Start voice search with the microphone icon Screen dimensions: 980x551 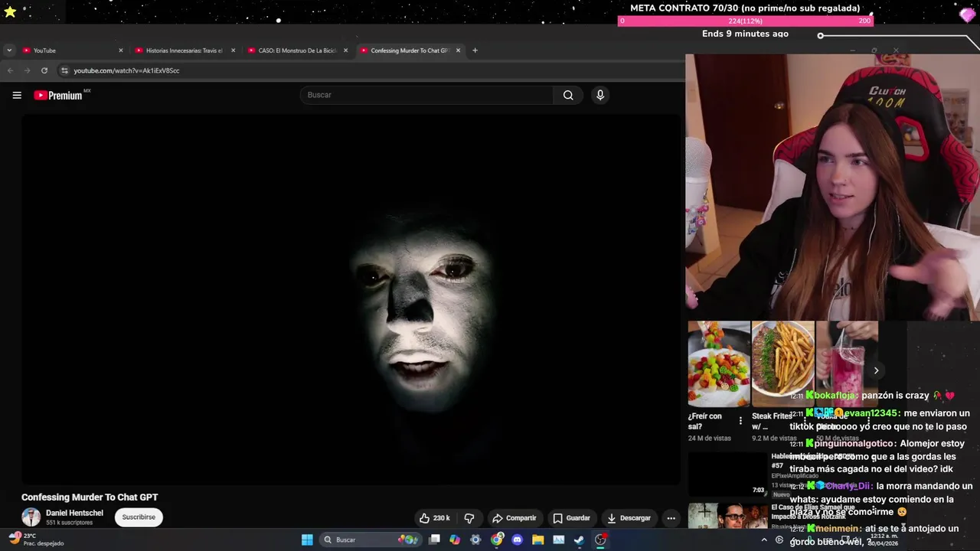[600, 95]
